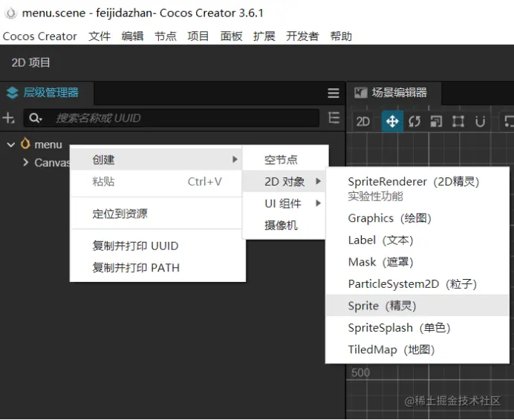This screenshot has width=514, height=420.
Task: Click the scene editor tab image icon
Action: (x=360, y=93)
